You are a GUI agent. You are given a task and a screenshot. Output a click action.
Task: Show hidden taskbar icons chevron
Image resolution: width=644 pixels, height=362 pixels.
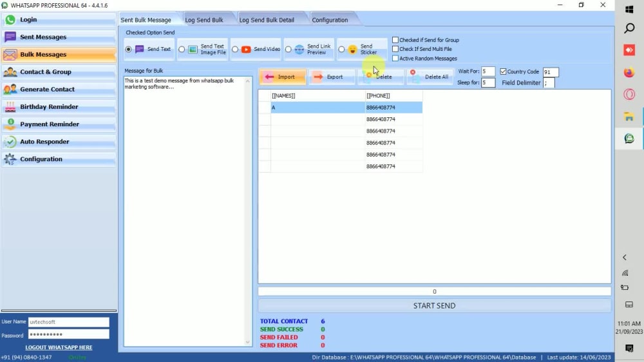point(625,258)
